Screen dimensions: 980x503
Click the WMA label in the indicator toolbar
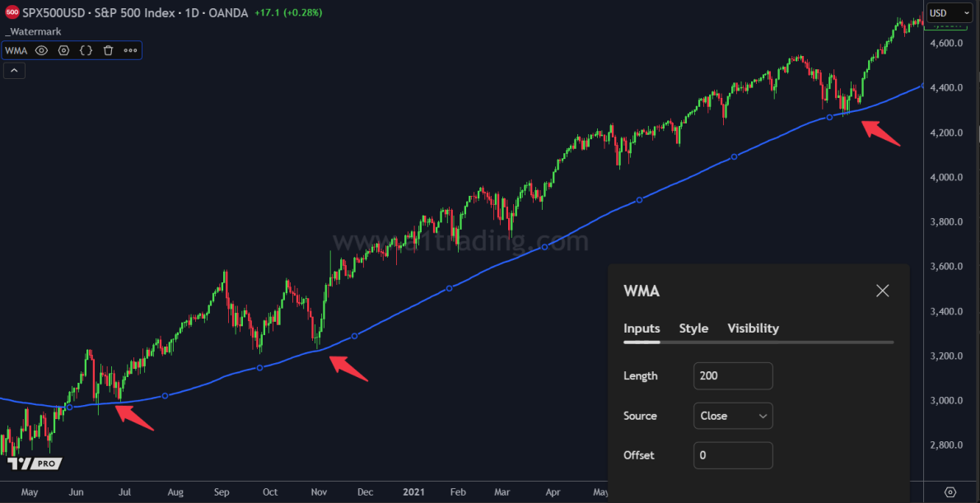tap(16, 50)
